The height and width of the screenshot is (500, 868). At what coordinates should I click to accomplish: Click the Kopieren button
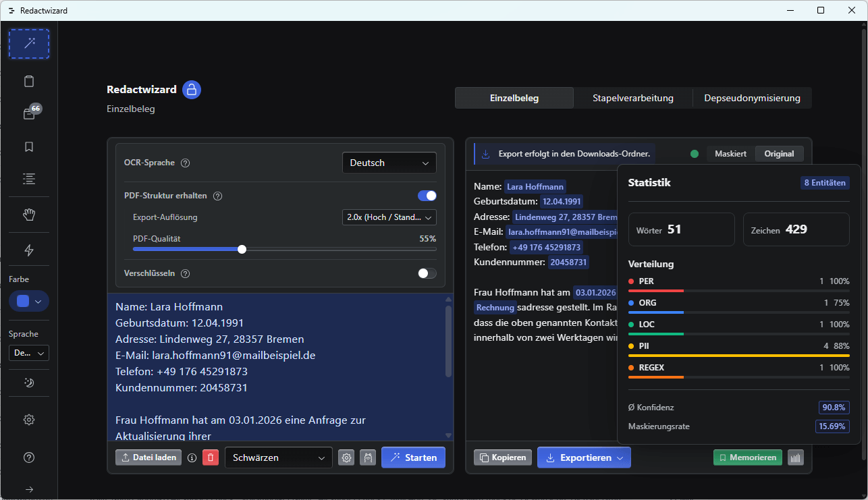503,457
